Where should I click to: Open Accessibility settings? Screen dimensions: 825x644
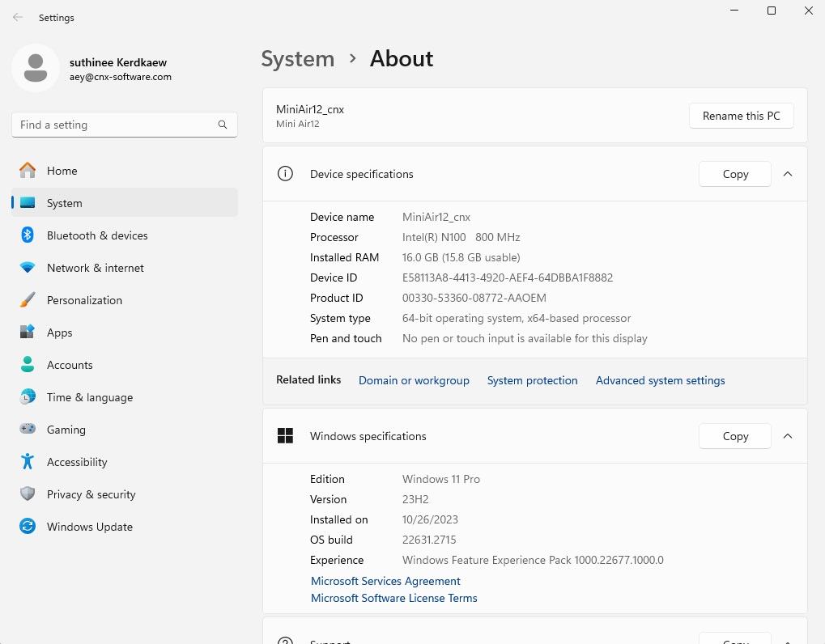(x=125, y=462)
